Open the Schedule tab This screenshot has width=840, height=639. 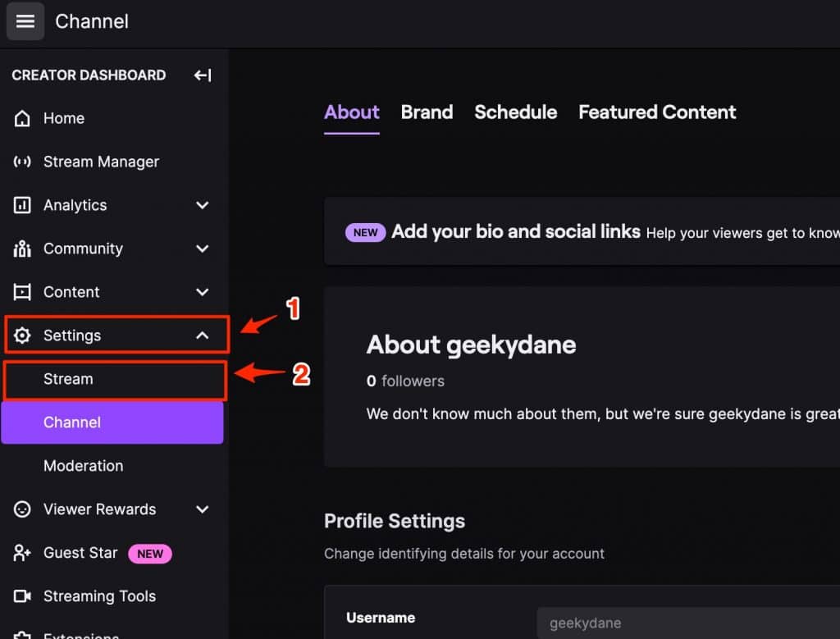tap(515, 112)
